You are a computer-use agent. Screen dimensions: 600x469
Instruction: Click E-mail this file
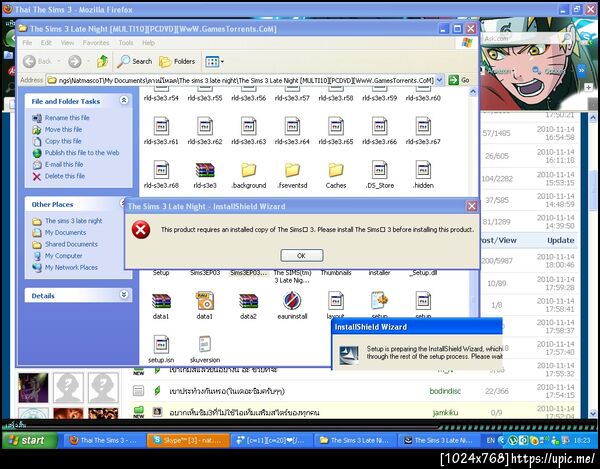click(x=64, y=164)
